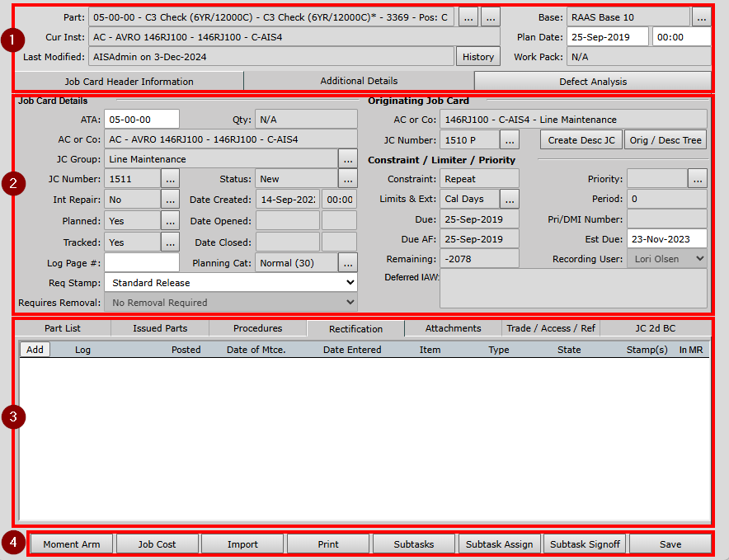Expand the Recording User dropdown
The image size is (729, 560).
coord(666,259)
